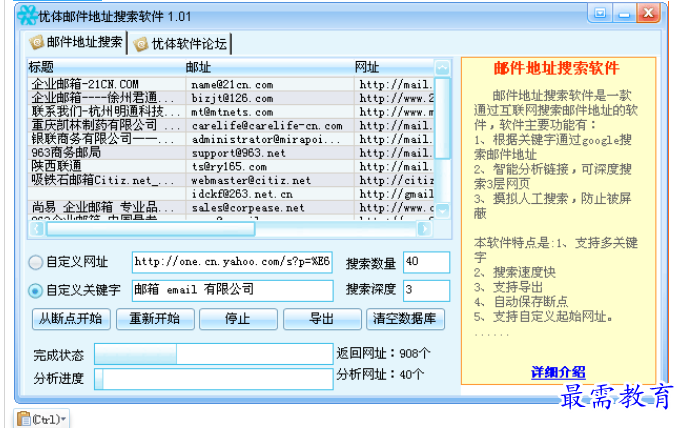682x428 pixels.
Task: Click the 返回网址：908个 status text
Action: 383,353
